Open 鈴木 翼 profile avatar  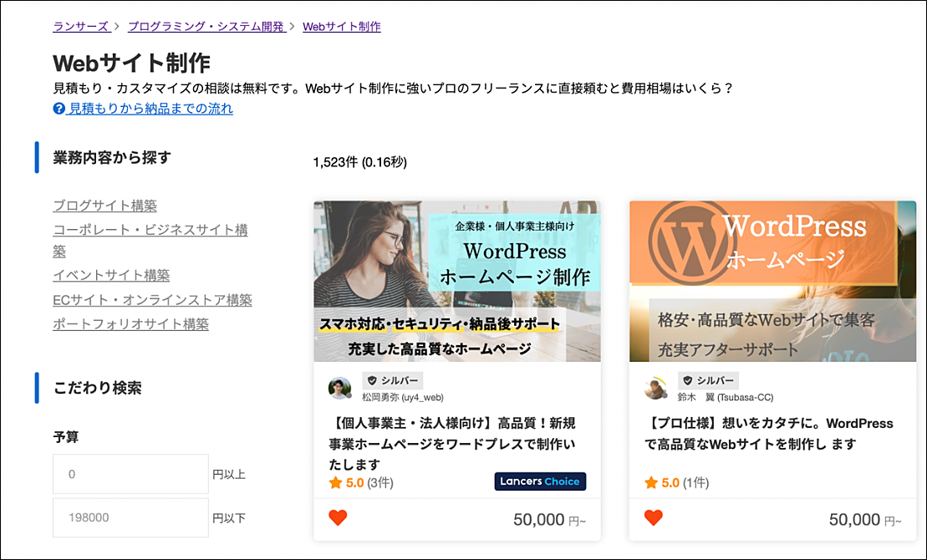pos(655,388)
